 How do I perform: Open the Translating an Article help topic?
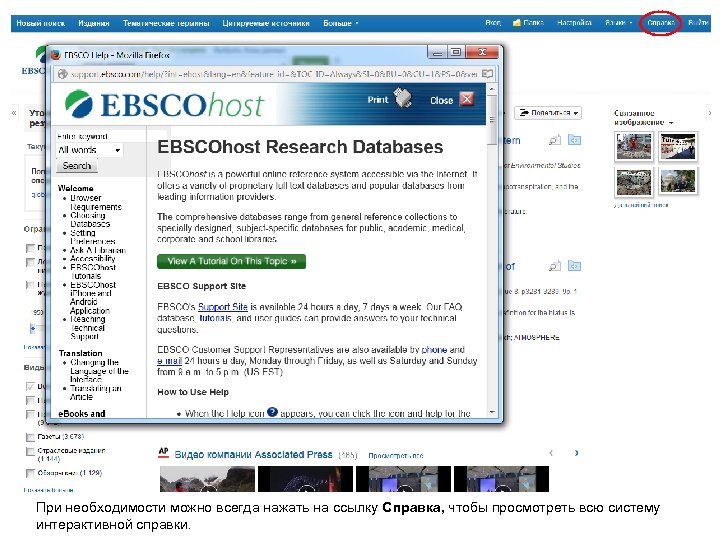tap(96, 393)
